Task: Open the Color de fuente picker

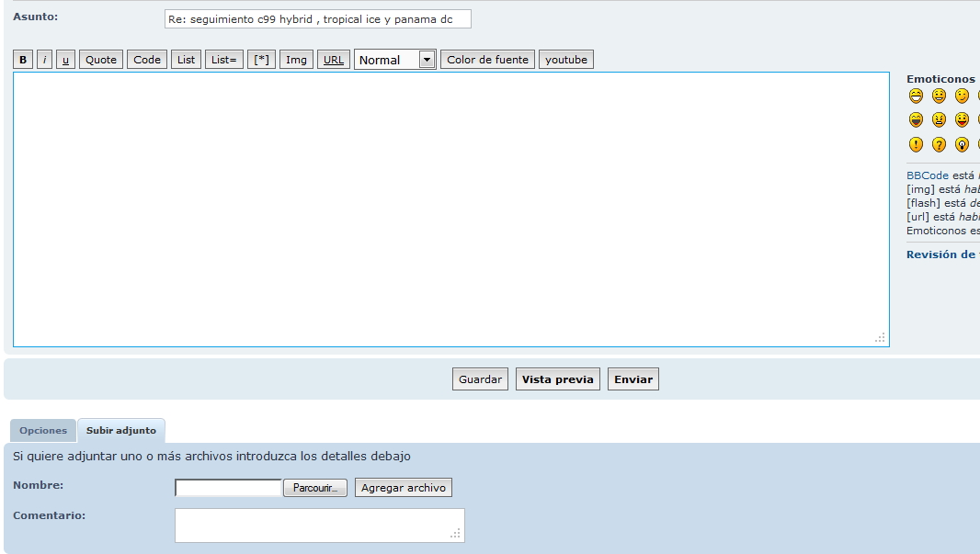Action: pyautogui.click(x=487, y=60)
